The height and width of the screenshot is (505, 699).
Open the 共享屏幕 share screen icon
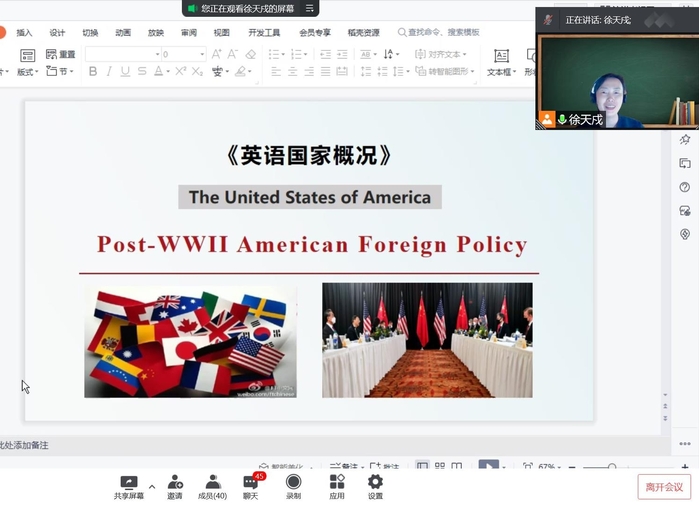coord(128,483)
